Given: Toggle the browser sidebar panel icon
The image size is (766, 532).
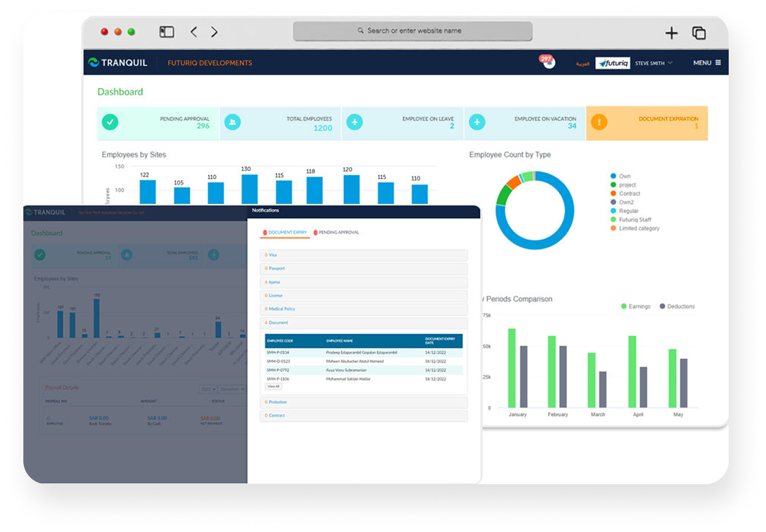Looking at the screenshot, I should coord(166,32).
